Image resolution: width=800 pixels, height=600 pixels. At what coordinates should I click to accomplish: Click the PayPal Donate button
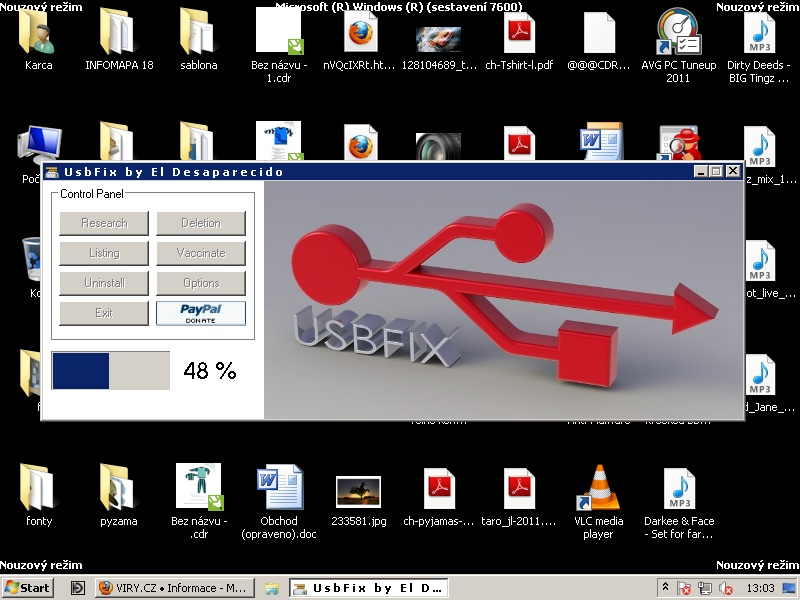201,313
